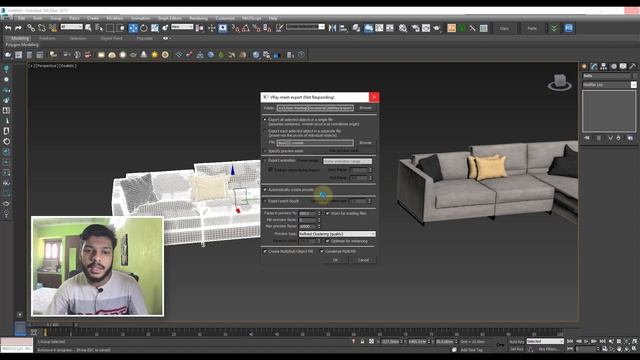Open the Curve Editor icon
The height and width of the screenshot is (360, 640).
pyautogui.click(x=379, y=28)
